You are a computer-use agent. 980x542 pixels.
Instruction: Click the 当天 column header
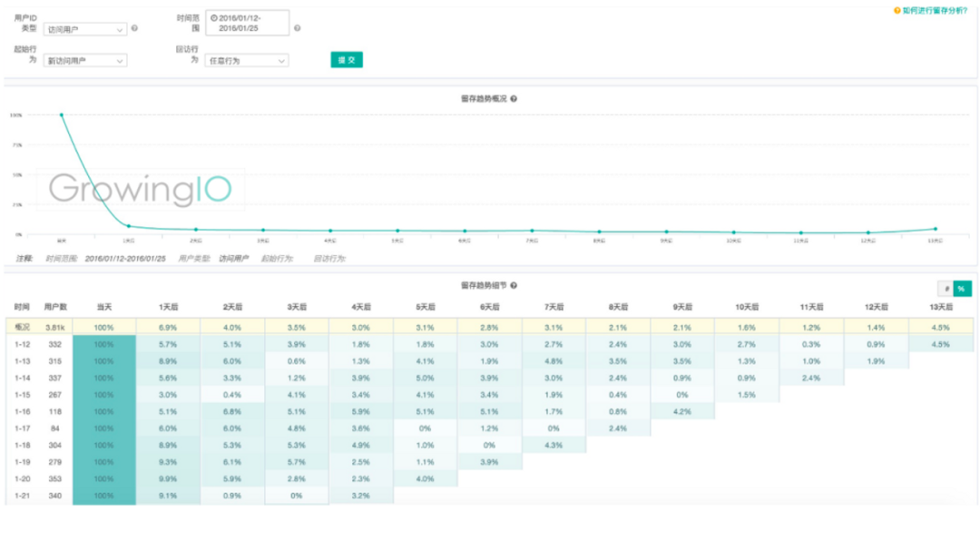pos(103,307)
